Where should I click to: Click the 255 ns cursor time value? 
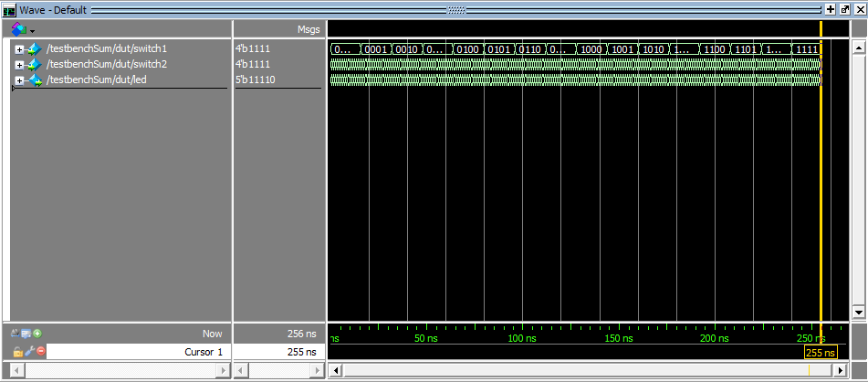(301, 352)
